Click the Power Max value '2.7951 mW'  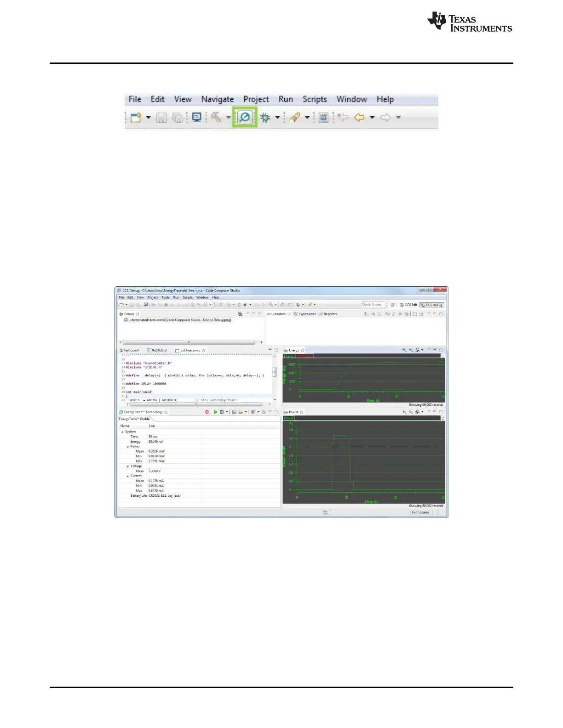point(156,461)
